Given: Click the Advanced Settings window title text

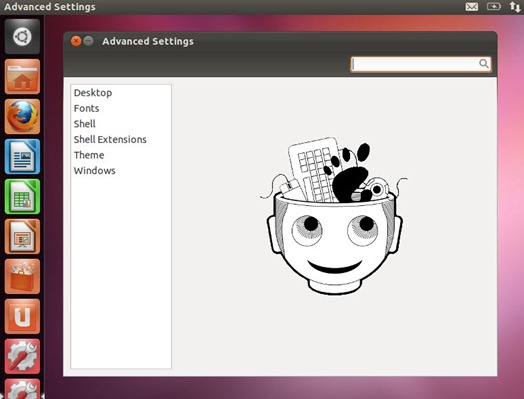Looking at the screenshot, I should click(148, 41).
